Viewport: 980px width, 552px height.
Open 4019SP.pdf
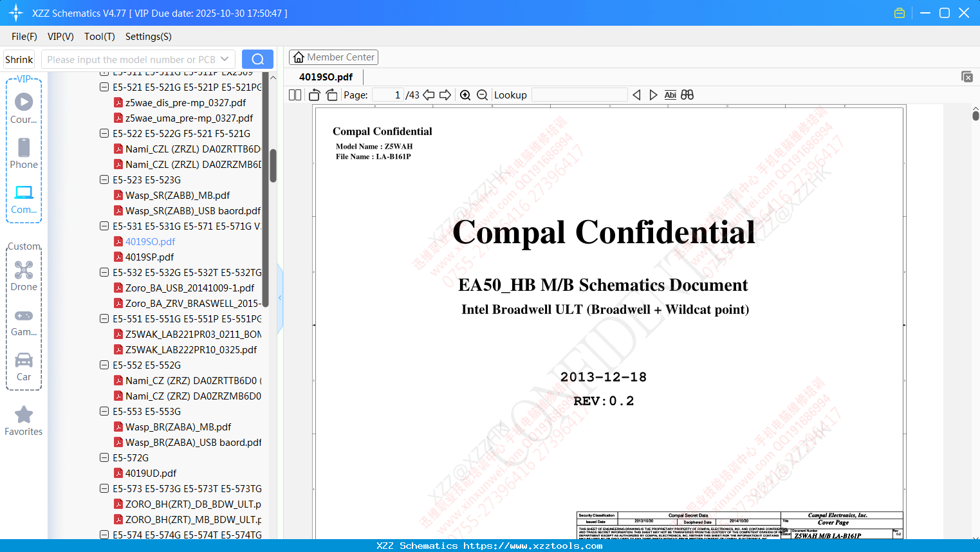coord(149,257)
